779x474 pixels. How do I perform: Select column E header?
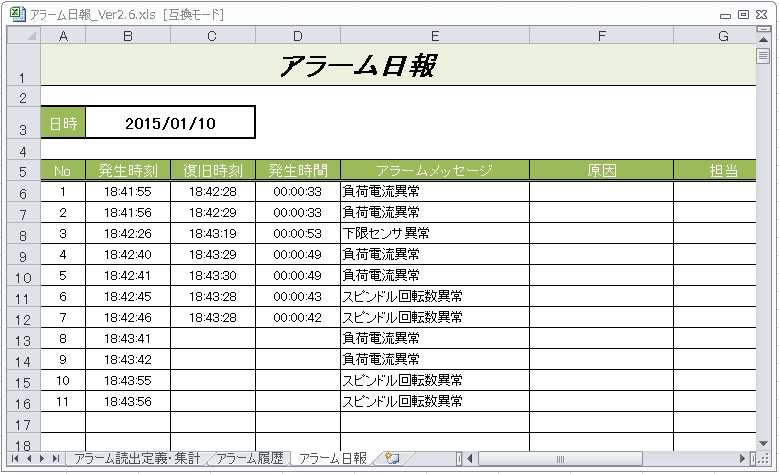(x=435, y=36)
